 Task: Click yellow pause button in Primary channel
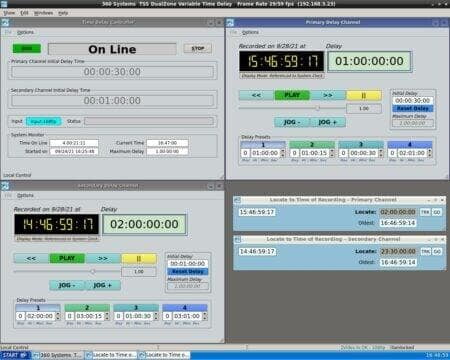[364, 95]
